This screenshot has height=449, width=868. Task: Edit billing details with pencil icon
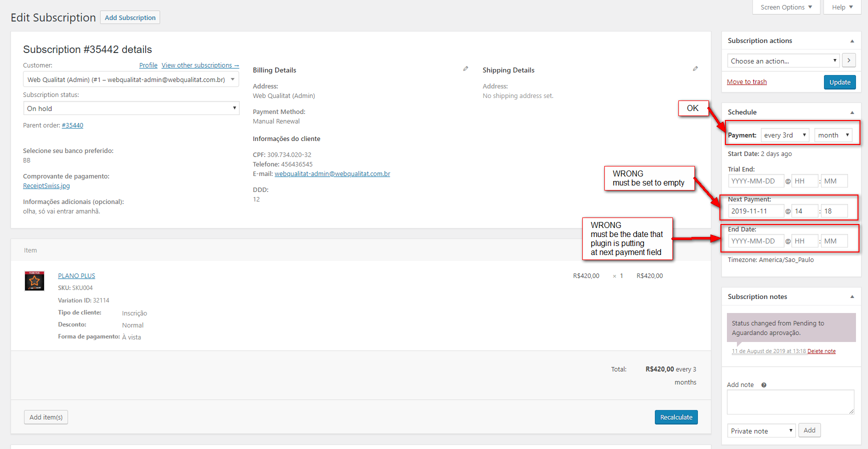click(x=466, y=69)
